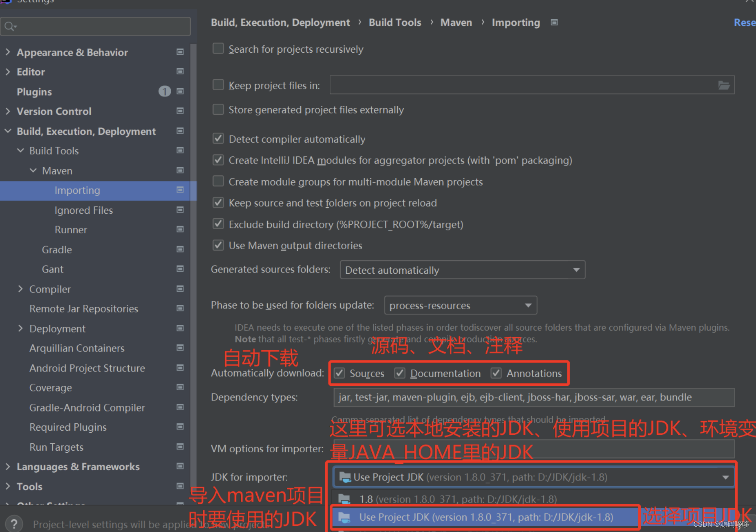This screenshot has height=532, width=756.
Task: Uncheck Sources automatic download
Action: pyautogui.click(x=339, y=373)
